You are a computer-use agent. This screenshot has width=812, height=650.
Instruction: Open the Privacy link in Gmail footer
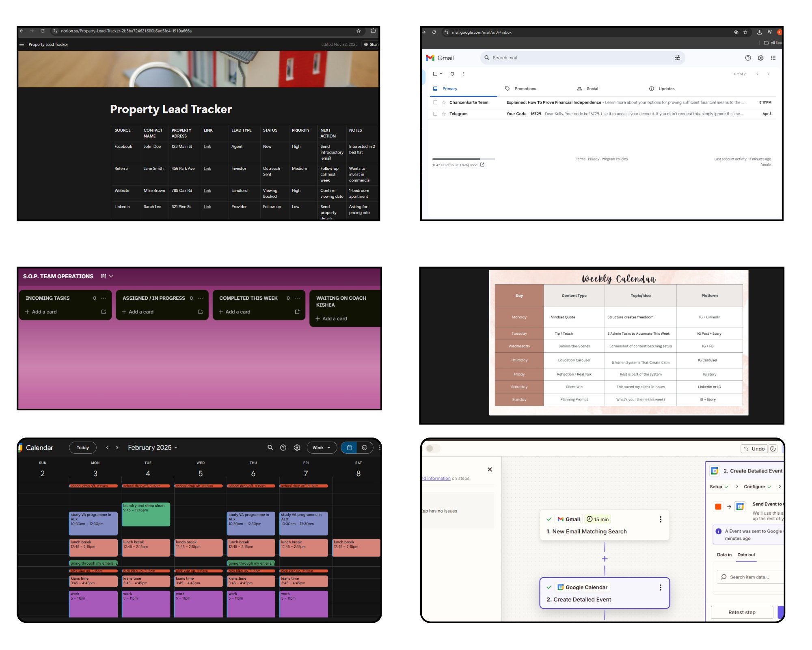[593, 159]
